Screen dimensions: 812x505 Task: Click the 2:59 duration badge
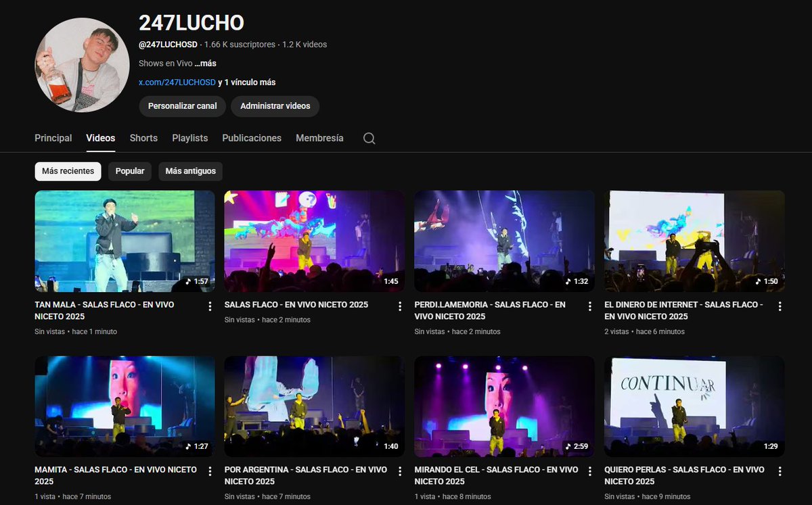(577, 447)
